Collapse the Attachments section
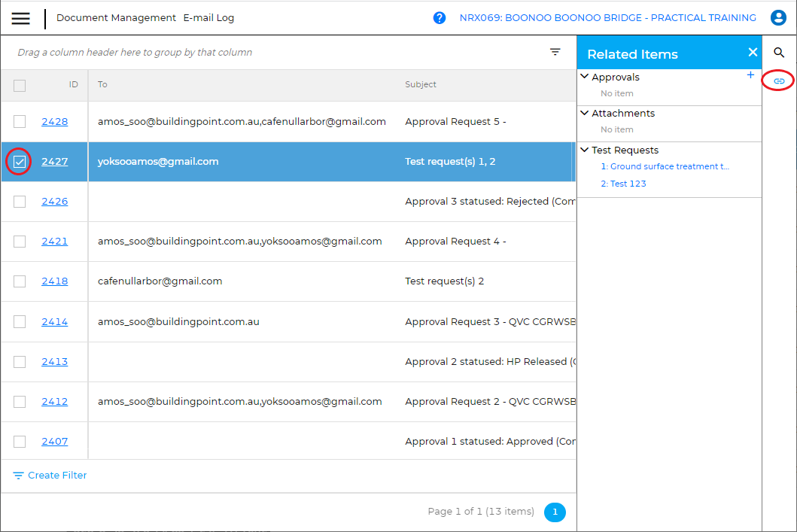Viewport: 797px width, 532px height. point(585,113)
